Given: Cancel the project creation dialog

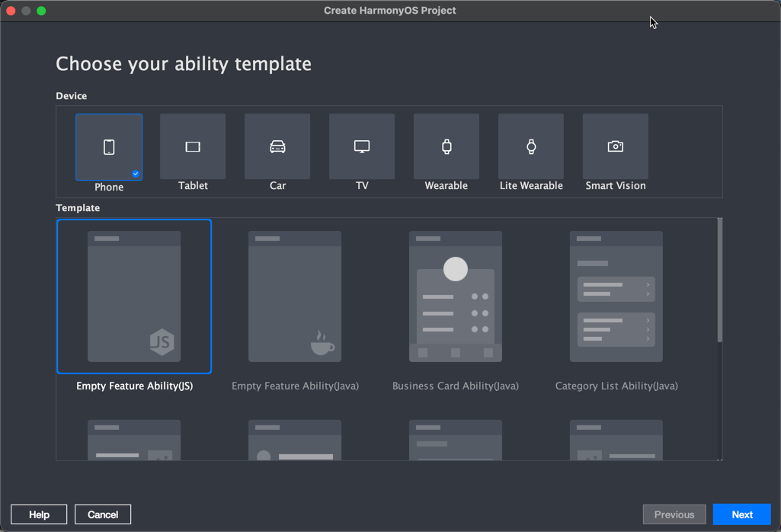Looking at the screenshot, I should point(103,514).
